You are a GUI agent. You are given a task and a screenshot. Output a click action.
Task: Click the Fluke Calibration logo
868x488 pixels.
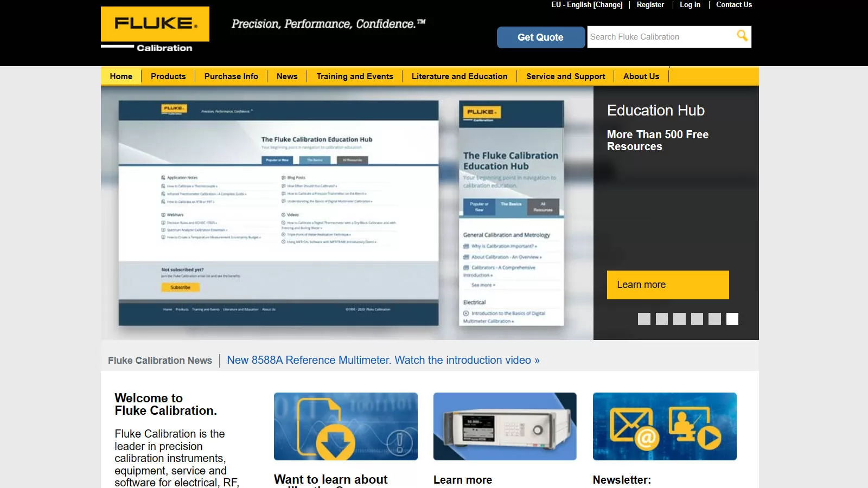pos(155,30)
